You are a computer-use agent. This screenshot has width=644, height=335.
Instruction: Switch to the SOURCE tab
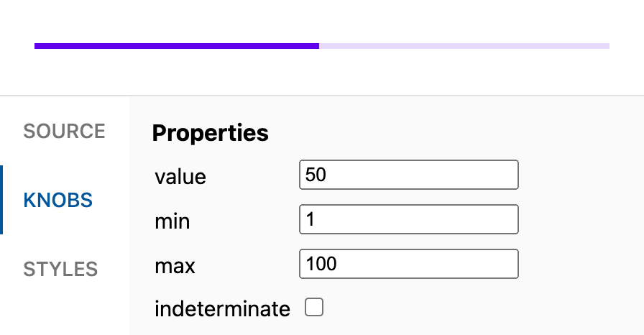click(x=64, y=132)
